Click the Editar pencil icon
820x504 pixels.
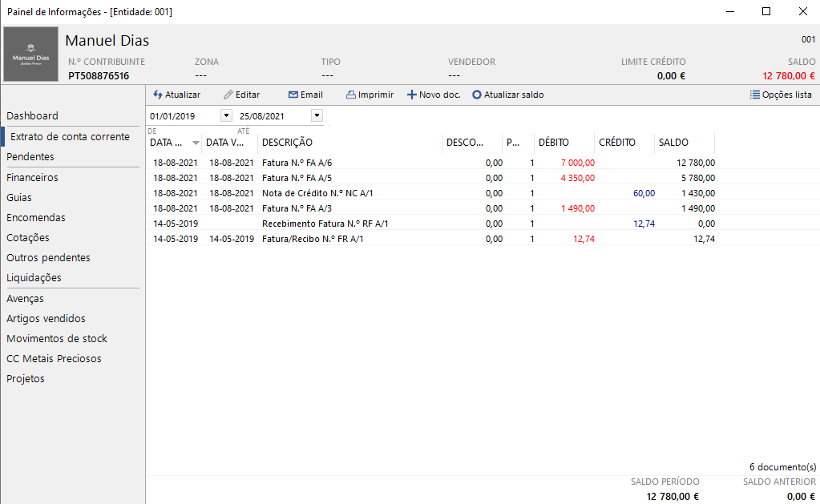click(228, 95)
